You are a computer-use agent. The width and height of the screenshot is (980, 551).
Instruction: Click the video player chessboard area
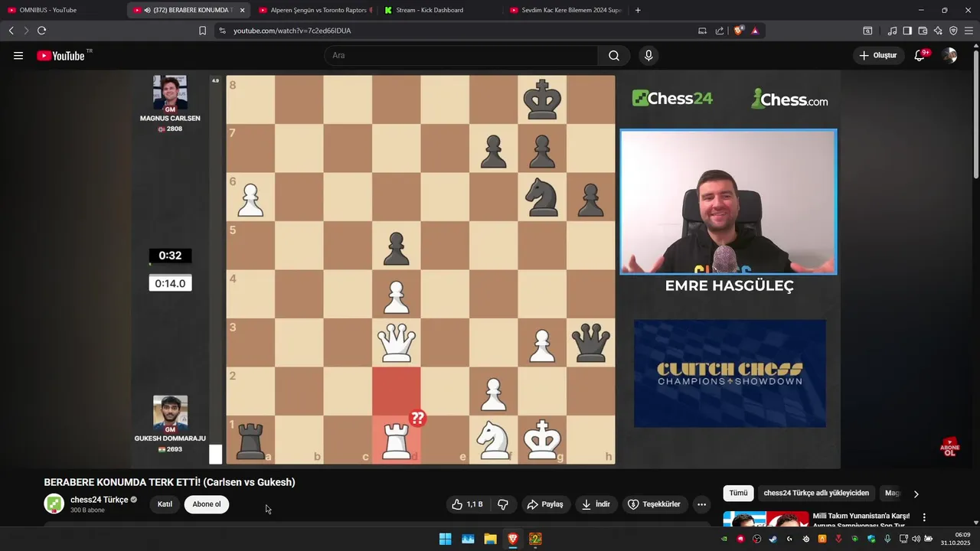tap(420, 269)
